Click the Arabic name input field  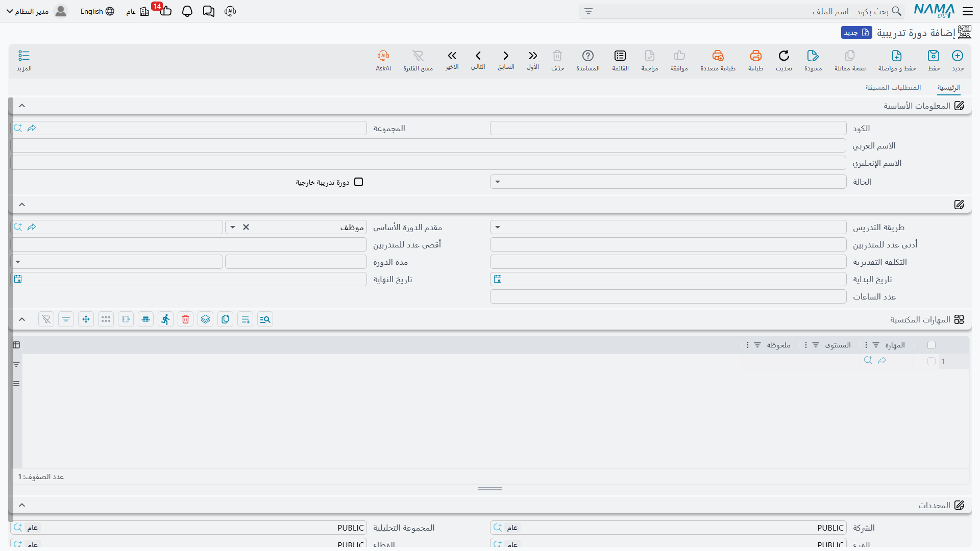(429, 146)
